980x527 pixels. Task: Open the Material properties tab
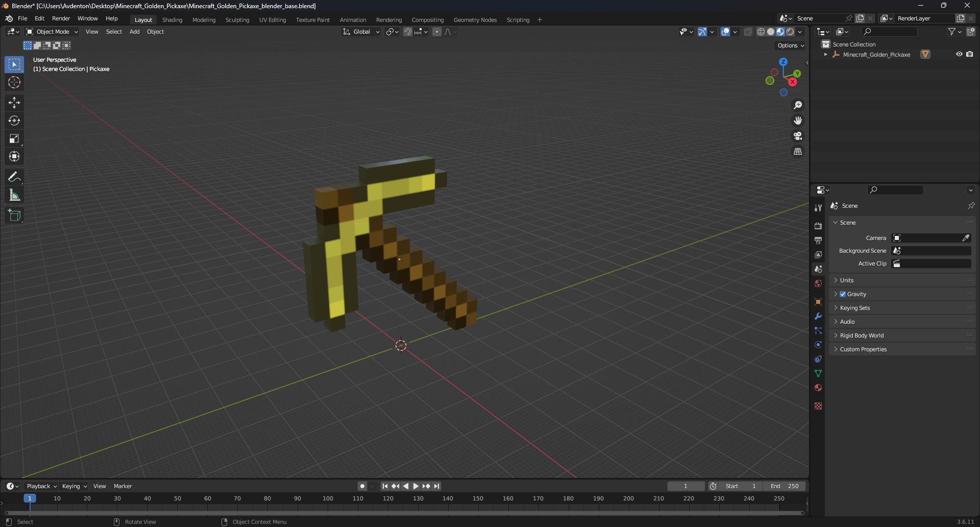point(818,388)
